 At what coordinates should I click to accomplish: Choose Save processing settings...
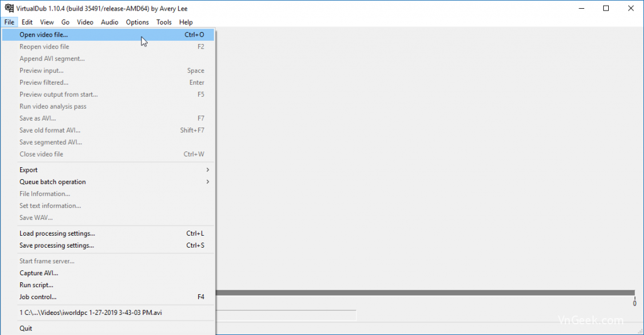point(108,246)
